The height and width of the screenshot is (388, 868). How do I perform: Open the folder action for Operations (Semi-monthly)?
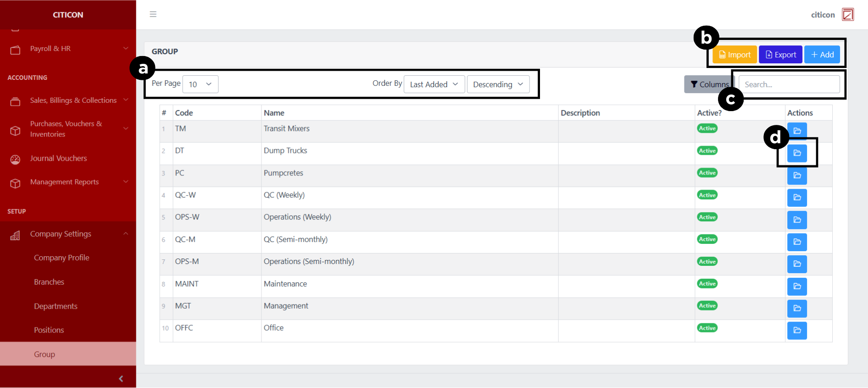[x=797, y=264]
